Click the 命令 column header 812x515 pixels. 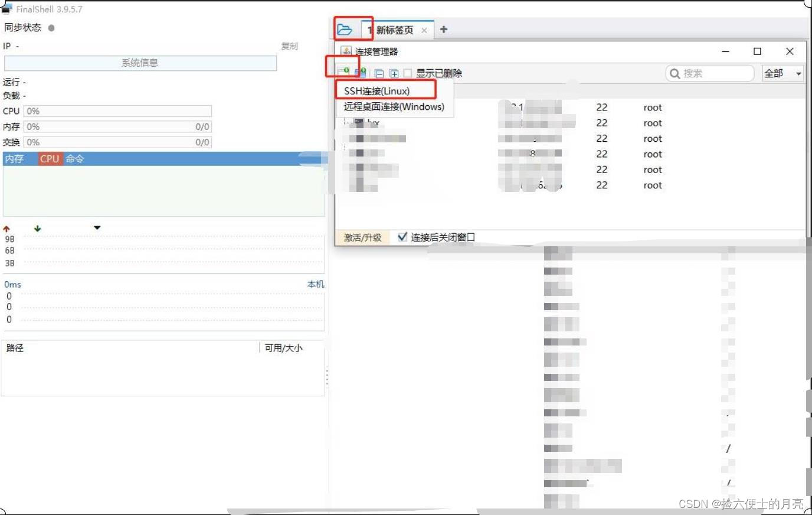click(x=75, y=159)
